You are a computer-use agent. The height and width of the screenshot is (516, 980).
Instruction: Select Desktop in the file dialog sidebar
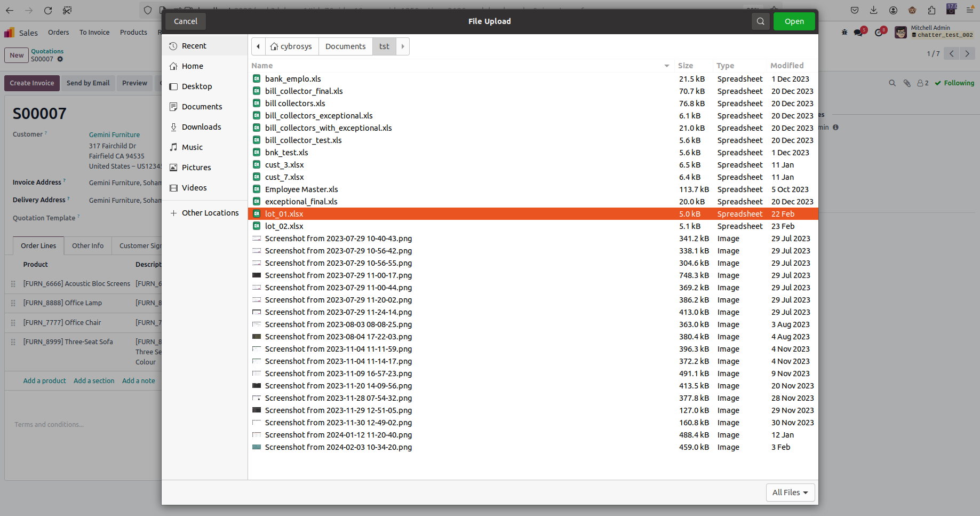tap(205, 86)
